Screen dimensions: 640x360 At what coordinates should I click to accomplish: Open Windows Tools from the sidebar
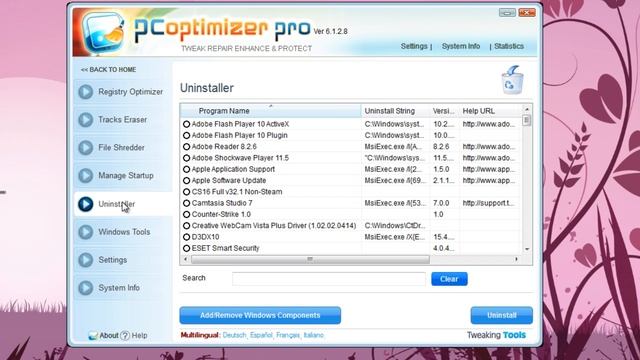tap(123, 232)
